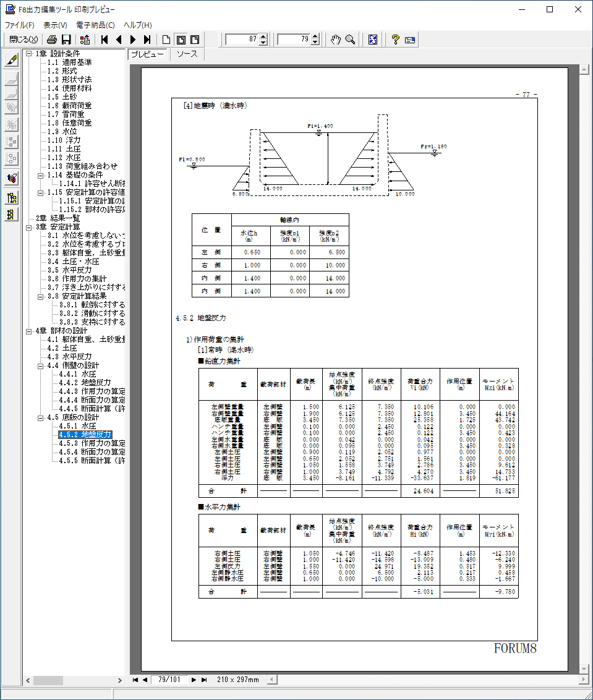Select 1.6 載荷荷重 in tree

coord(70,106)
